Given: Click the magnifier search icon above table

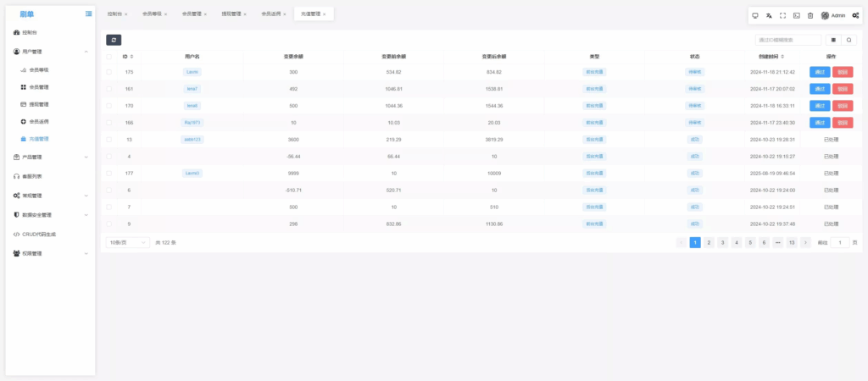Looking at the screenshot, I should coord(849,40).
